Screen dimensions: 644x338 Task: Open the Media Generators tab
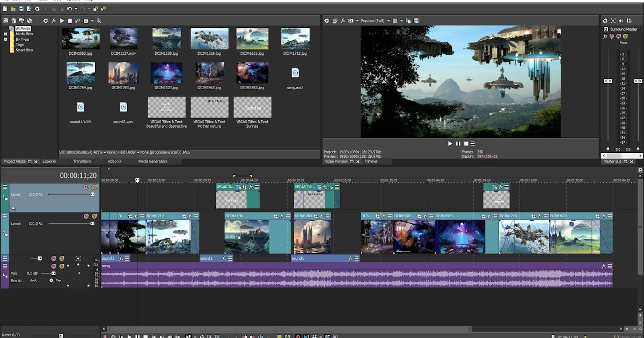153,161
